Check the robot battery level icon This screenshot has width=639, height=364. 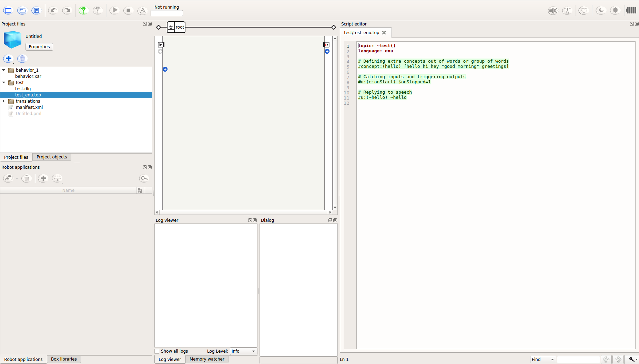(631, 10)
